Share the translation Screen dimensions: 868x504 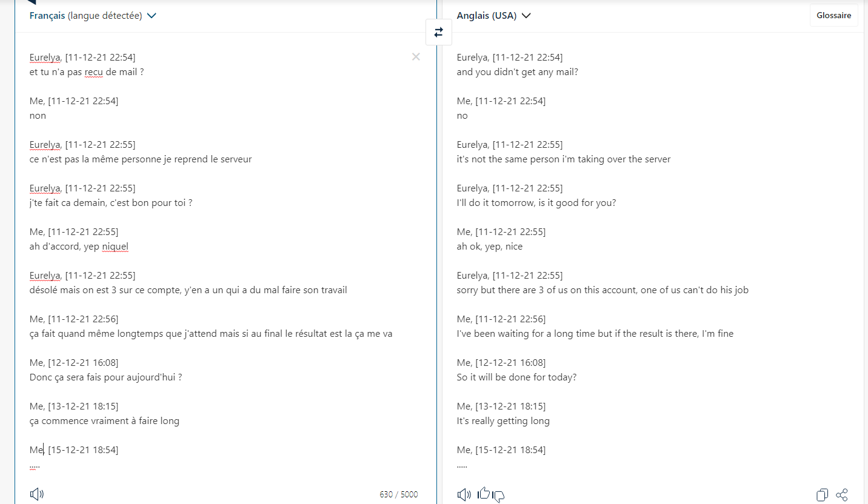point(842,495)
